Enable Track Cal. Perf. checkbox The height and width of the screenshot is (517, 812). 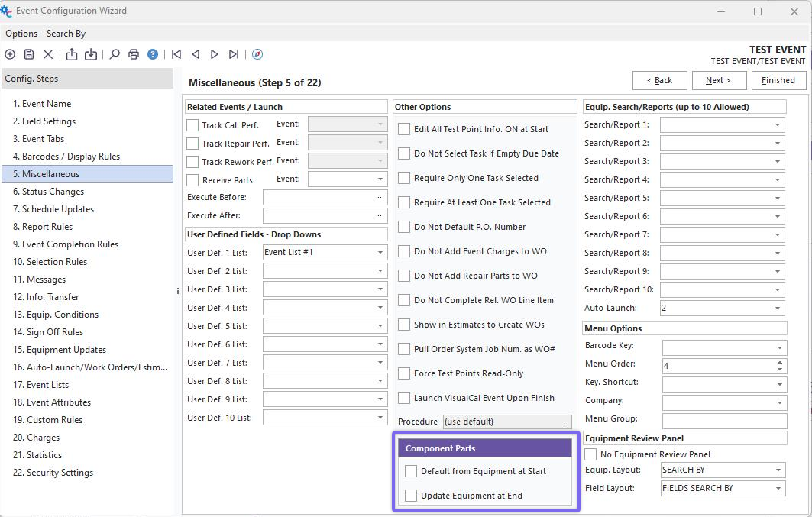coord(192,125)
